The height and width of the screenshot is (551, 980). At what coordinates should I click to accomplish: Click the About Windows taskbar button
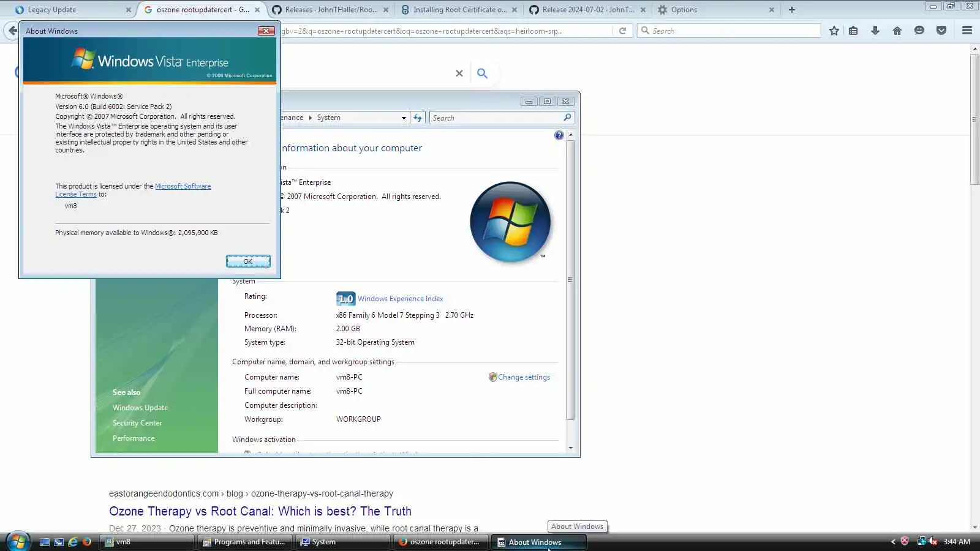coord(539,542)
